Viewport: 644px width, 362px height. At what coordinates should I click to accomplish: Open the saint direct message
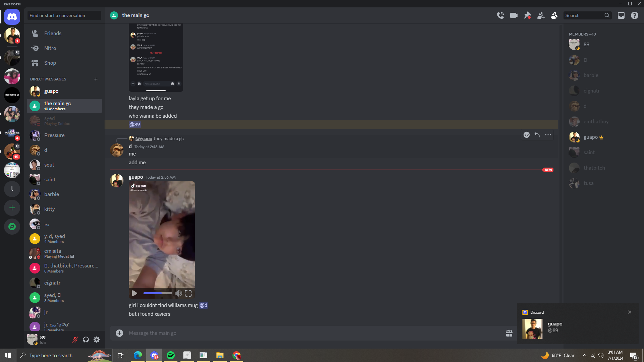coord(64,180)
